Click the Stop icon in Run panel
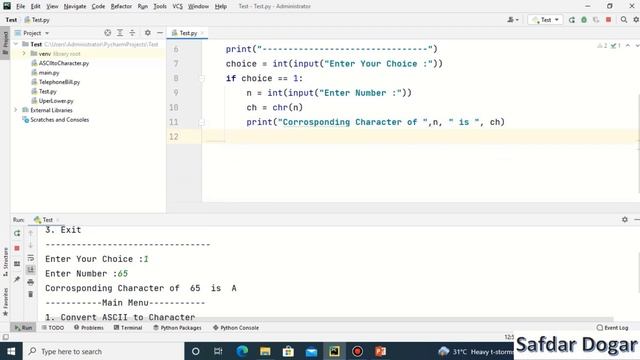Viewport: 640px width, 360px height. pyautogui.click(x=17, y=248)
